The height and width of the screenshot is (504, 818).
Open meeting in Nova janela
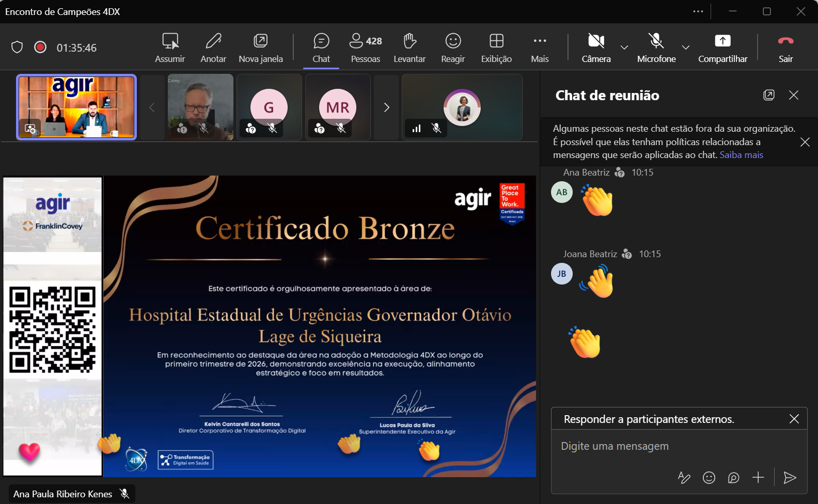pyautogui.click(x=261, y=48)
